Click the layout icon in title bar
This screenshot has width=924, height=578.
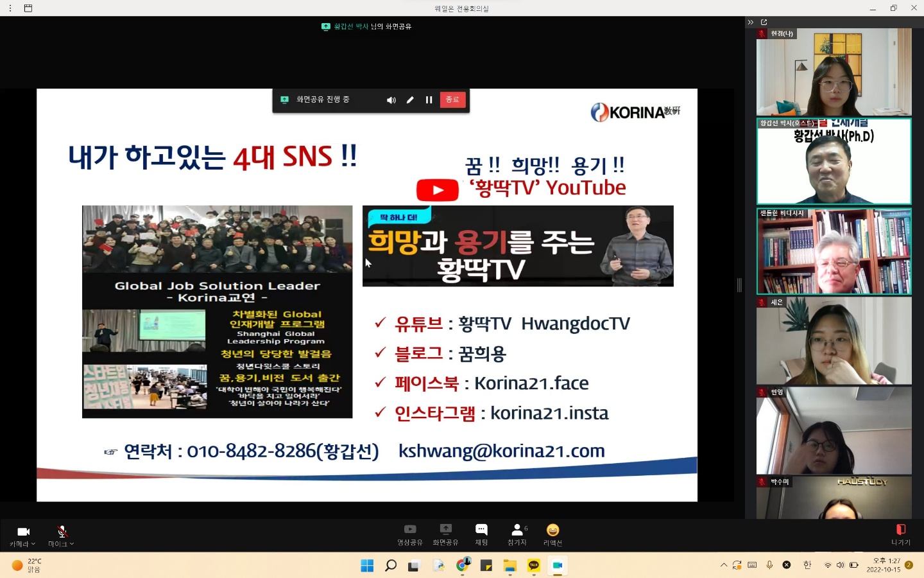click(28, 8)
